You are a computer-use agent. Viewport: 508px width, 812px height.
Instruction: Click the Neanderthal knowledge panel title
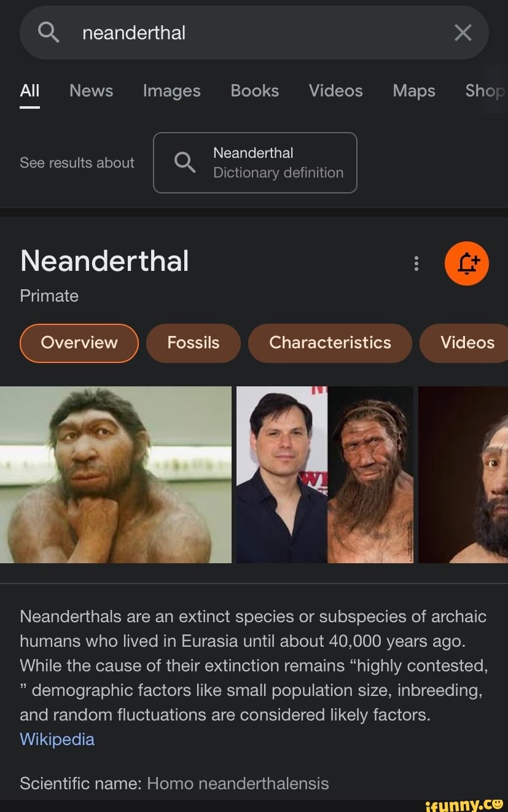pyautogui.click(x=104, y=261)
